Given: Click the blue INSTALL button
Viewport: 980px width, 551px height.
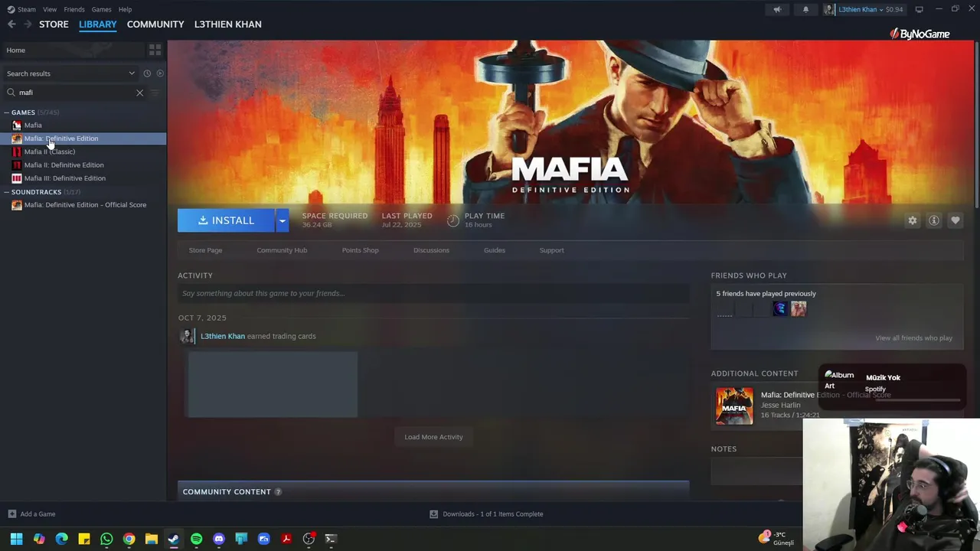Looking at the screenshot, I should pyautogui.click(x=226, y=220).
